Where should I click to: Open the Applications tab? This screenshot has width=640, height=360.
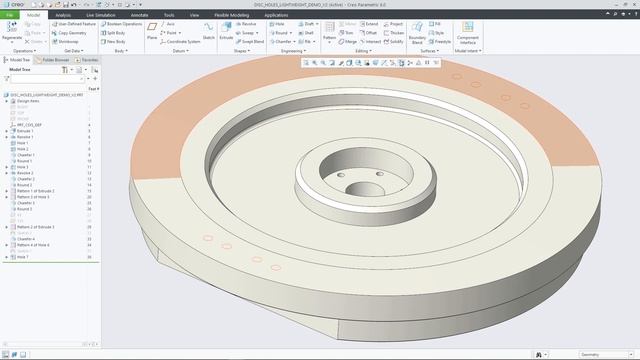pyautogui.click(x=276, y=15)
